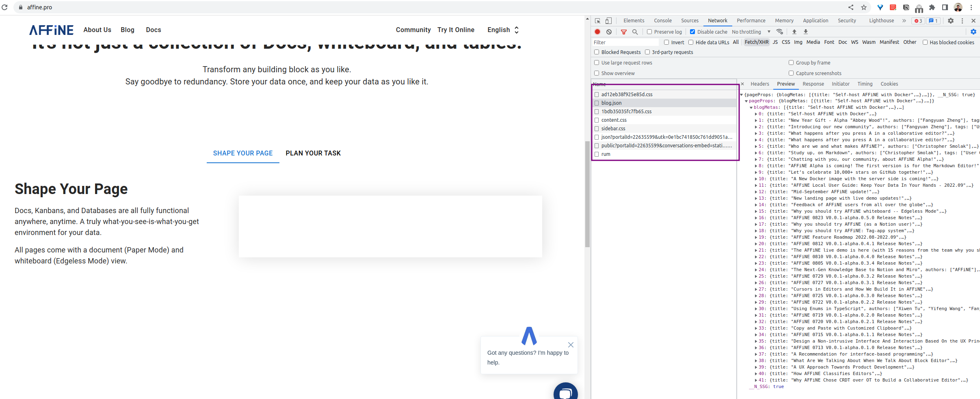Open the red list extension icon

click(893, 7)
